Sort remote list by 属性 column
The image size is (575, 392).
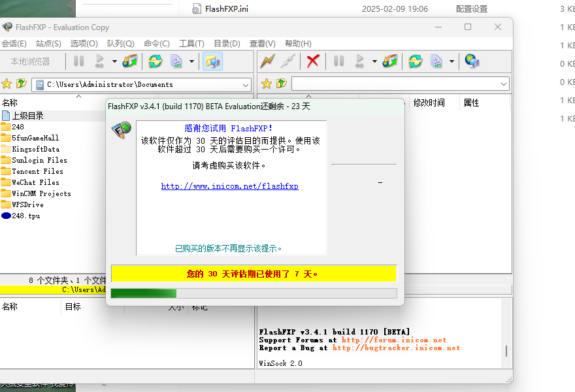point(471,103)
